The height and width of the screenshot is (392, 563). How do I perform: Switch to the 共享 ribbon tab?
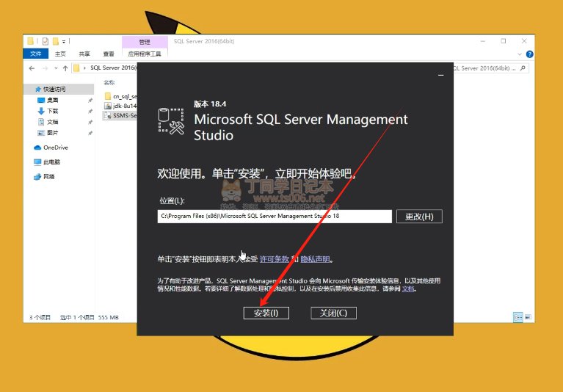(x=84, y=54)
